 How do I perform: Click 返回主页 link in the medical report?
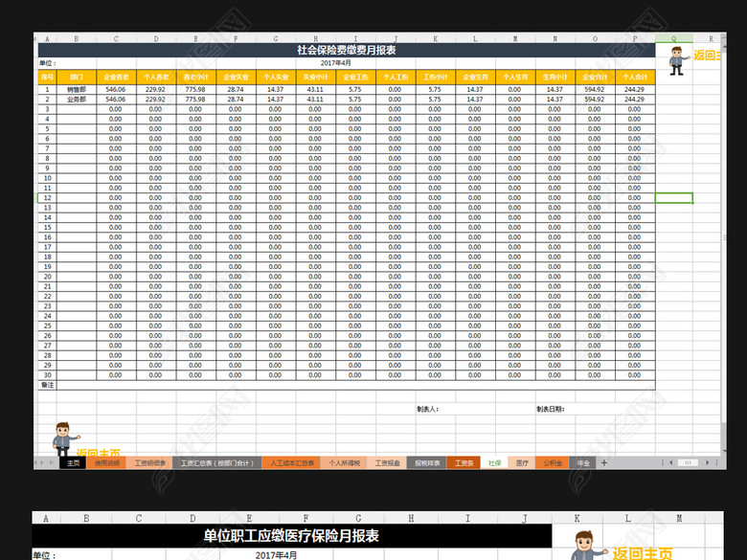click(x=642, y=552)
